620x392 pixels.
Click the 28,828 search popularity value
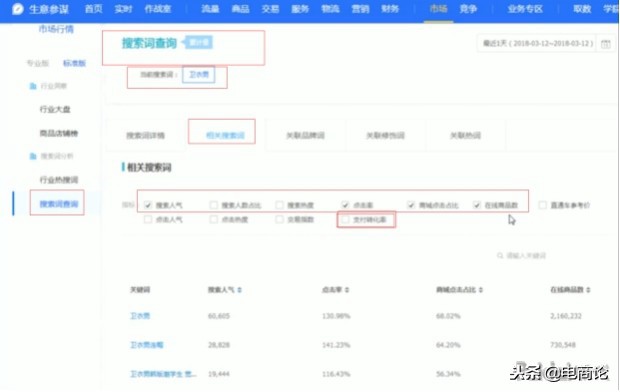[x=219, y=345]
